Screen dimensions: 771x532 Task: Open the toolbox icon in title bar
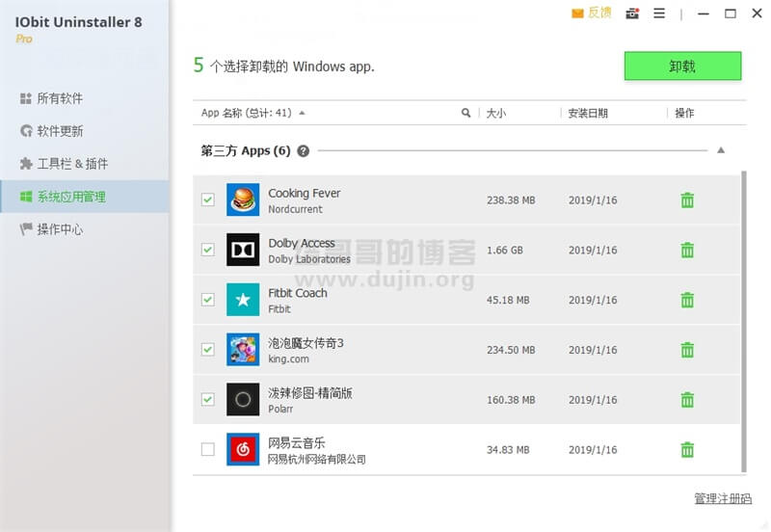coord(632,13)
